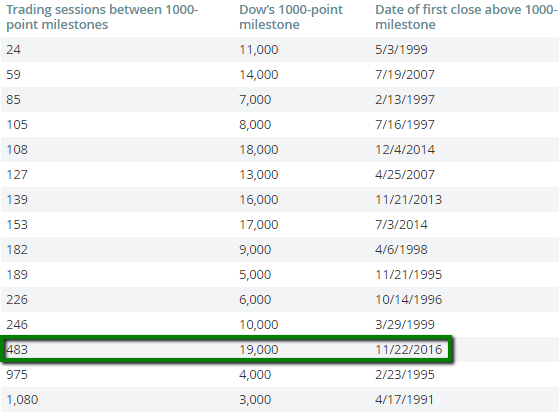
Task: Click the date 11/21/1995
Action: tap(409, 274)
